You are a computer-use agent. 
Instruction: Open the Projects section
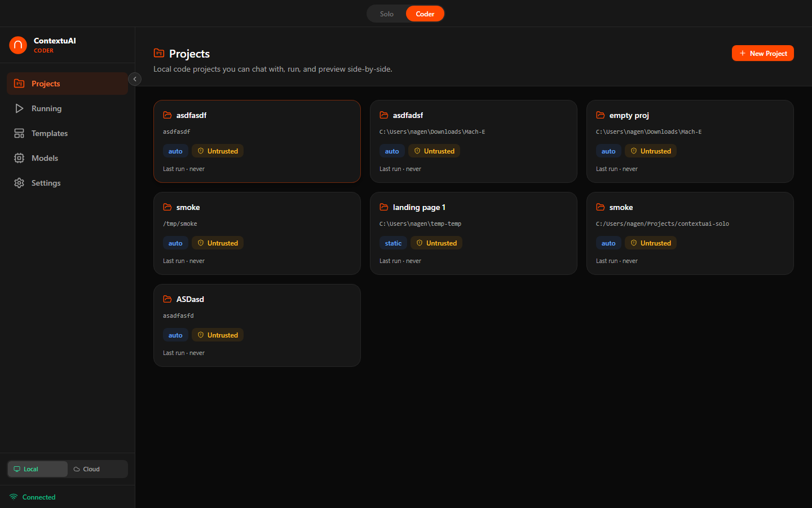pyautogui.click(x=68, y=84)
